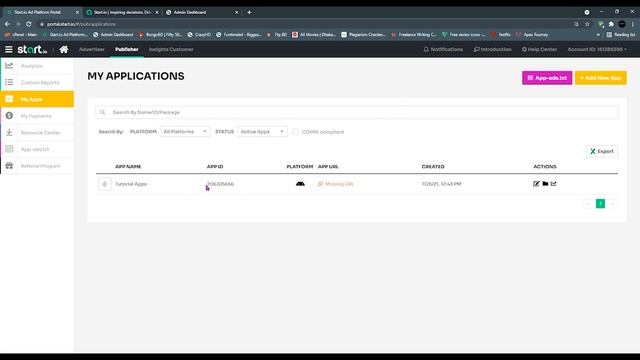Open the Introduction link in the header
Viewport: 640px width, 360px height.
point(493,49)
